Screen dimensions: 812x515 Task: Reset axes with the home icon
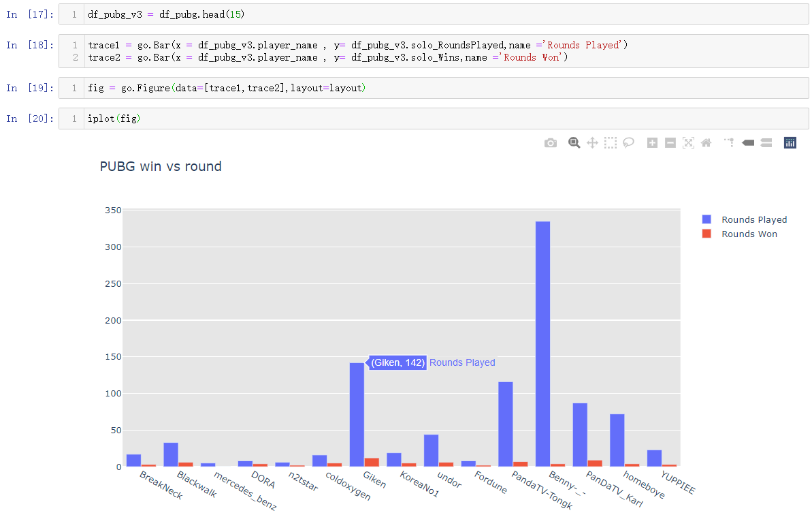[706, 143]
